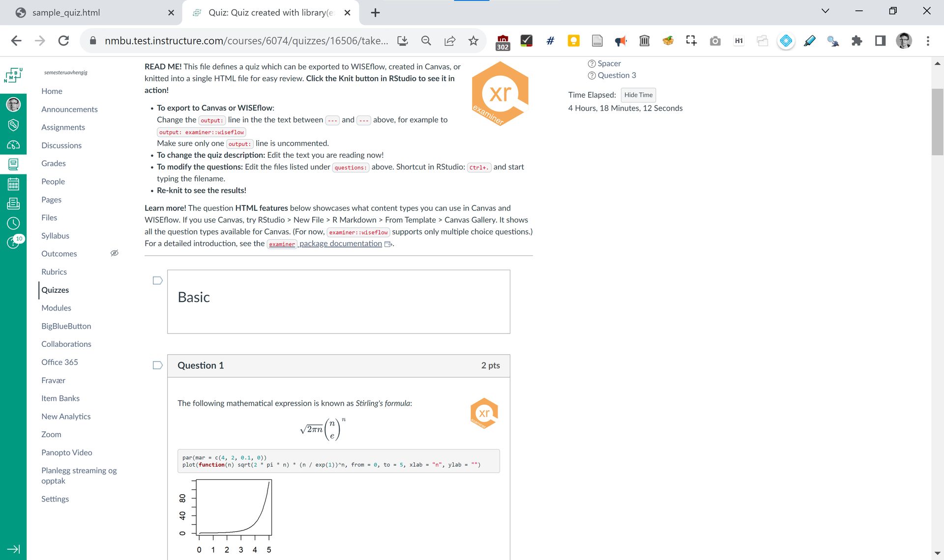The width and height of the screenshot is (944, 560).
Task: Open Canvas Calendar icon in global nav
Action: 13,184
